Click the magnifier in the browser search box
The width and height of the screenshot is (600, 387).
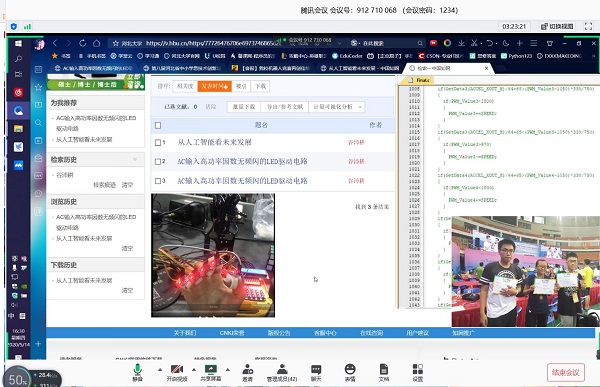click(x=420, y=43)
